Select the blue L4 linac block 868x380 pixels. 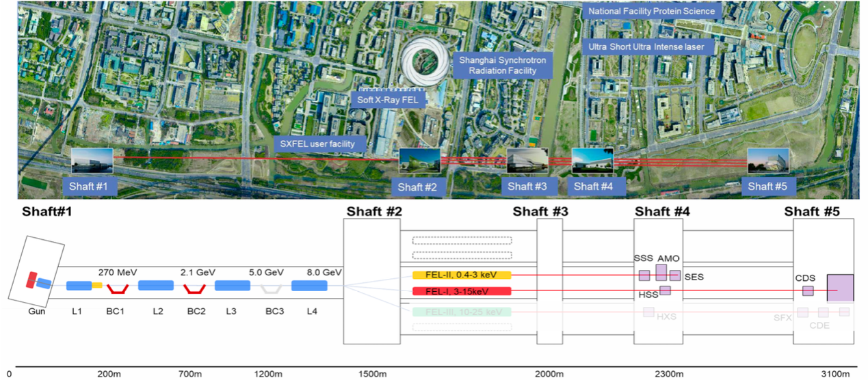pyautogui.click(x=309, y=286)
